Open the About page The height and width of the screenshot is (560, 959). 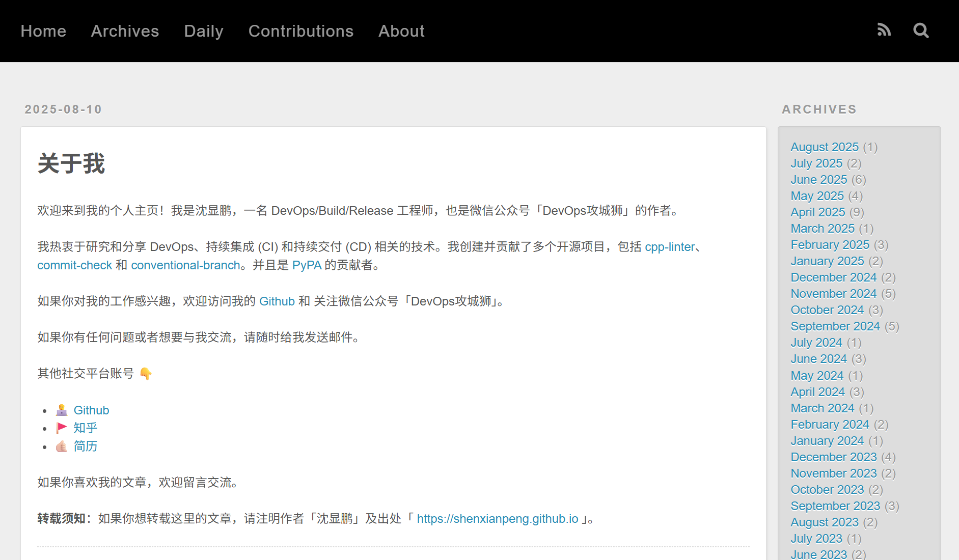coord(401,31)
